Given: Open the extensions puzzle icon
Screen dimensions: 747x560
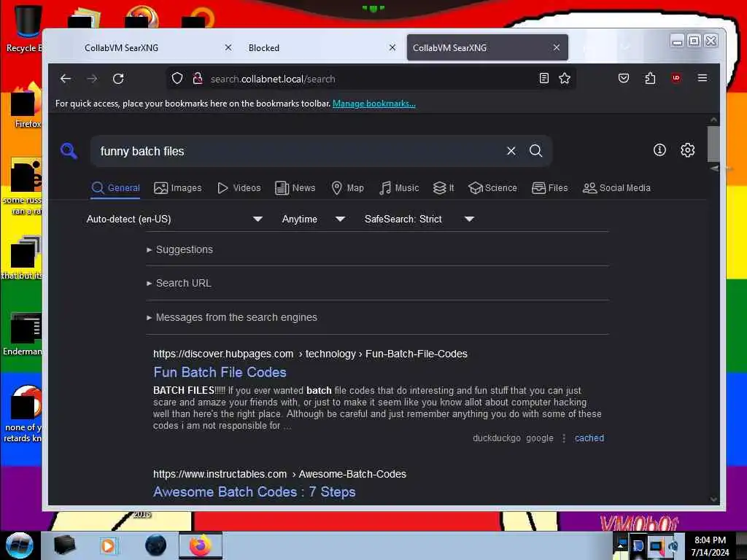Looking at the screenshot, I should click(x=650, y=79).
